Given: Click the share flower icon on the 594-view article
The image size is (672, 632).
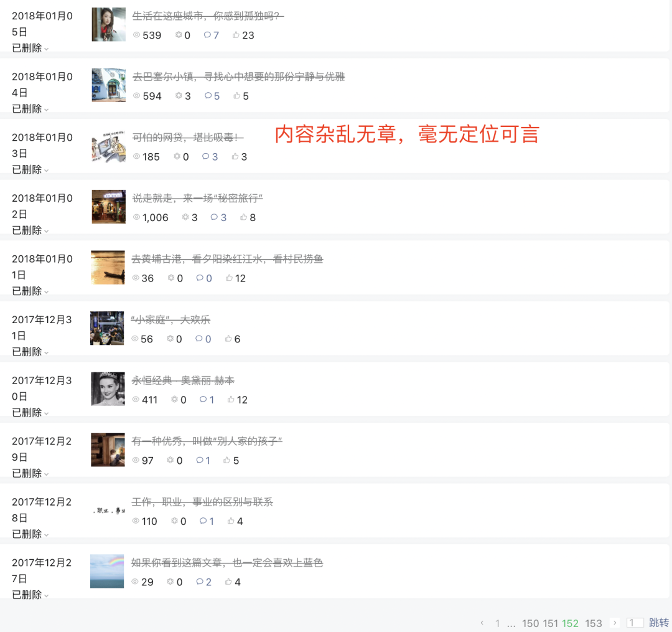Looking at the screenshot, I should coord(179,96).
